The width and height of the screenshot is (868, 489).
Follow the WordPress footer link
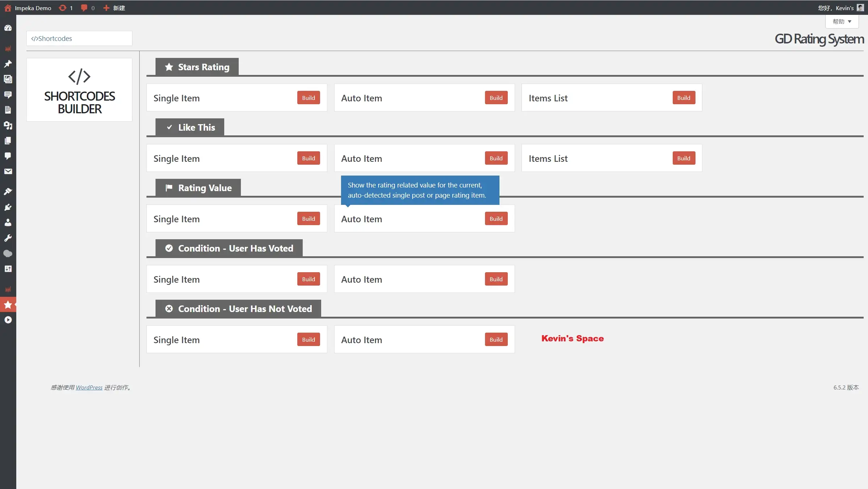tap(89, 387)
